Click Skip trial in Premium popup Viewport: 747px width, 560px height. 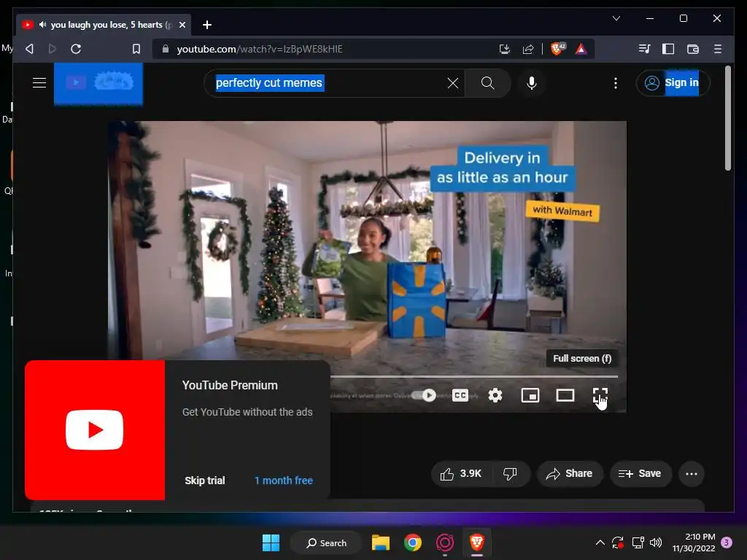tap(205, 481)
